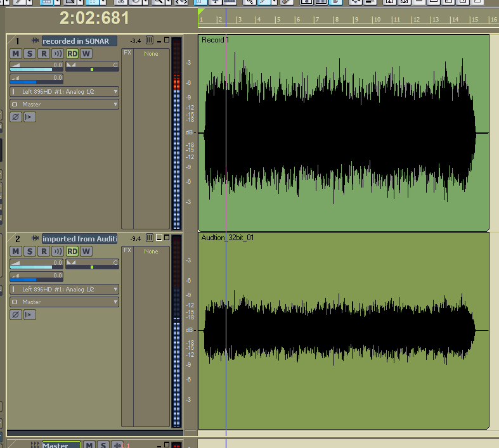Open track 2 output dropdown 'Master'
This screenshot has height=448, width=499.
coord(65,302)
